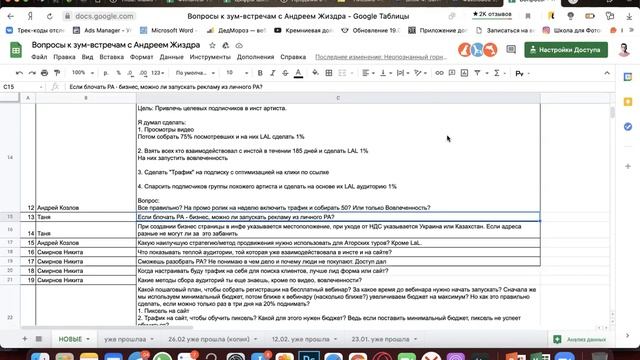Open the Инструменты menu
The height and width of the screenshot is (360, 640).
(x=210, y=57)
